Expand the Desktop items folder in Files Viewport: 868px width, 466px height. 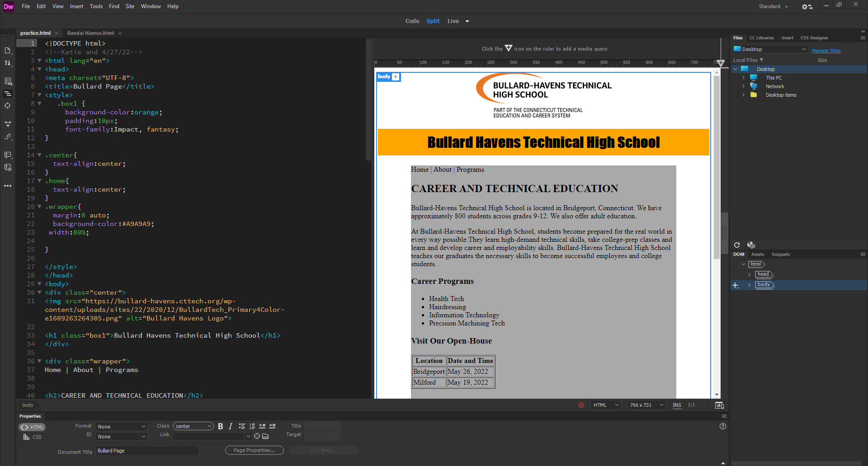point(743,95)
